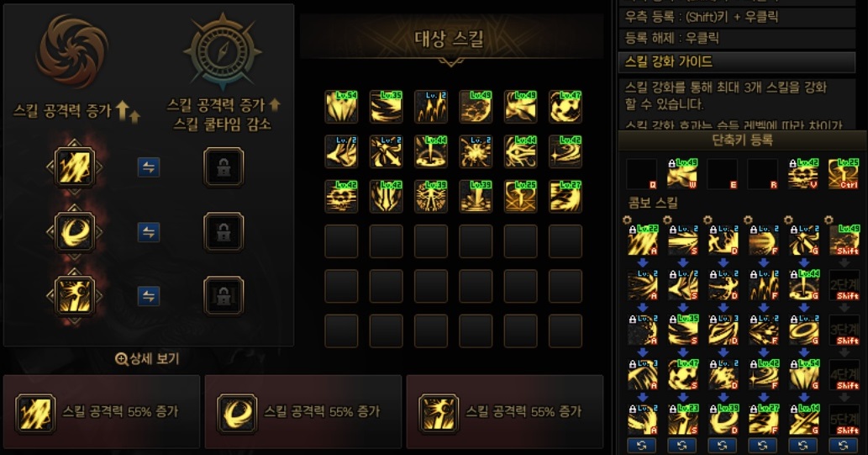Toggle the swap arrows beside the third enhanced skill
This screenshot has width=868, height=455.
click(x=149, y=296)
